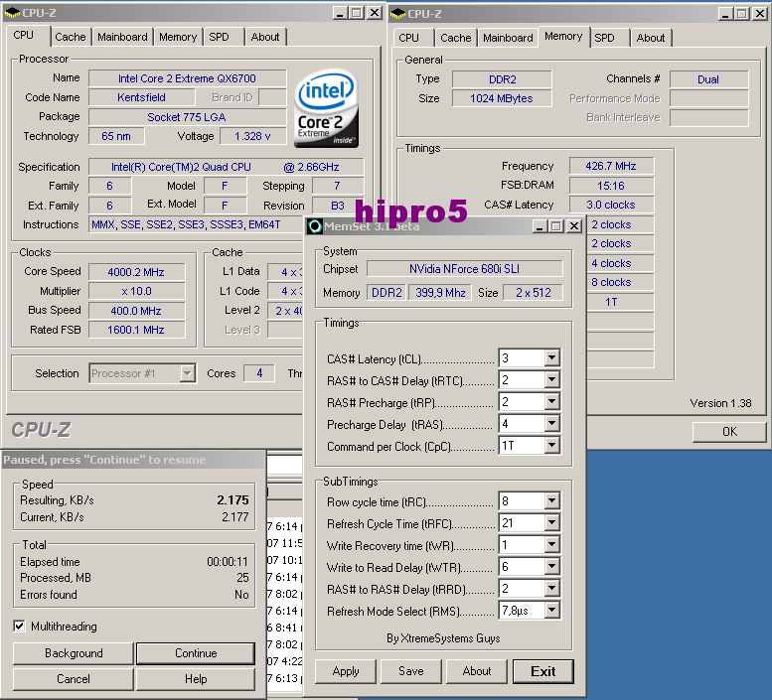772x700 pixels.
Task: Click the FSB:DRAM value 15:16
Action: coord(611,186)
